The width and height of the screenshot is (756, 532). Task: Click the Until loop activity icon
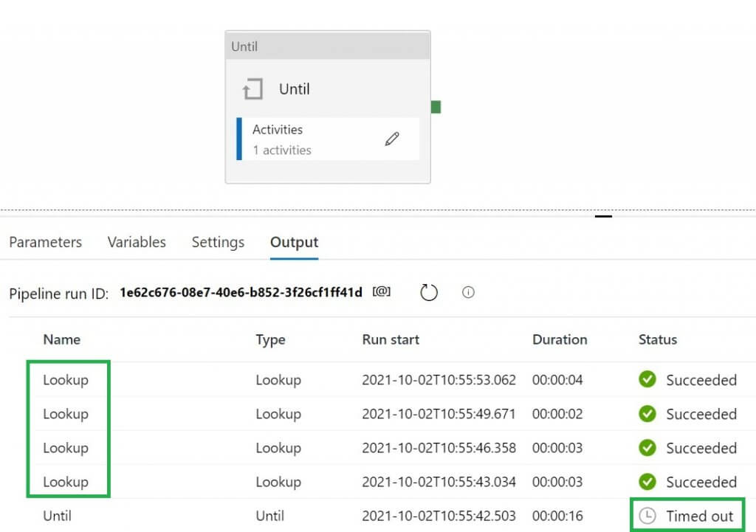252,90
